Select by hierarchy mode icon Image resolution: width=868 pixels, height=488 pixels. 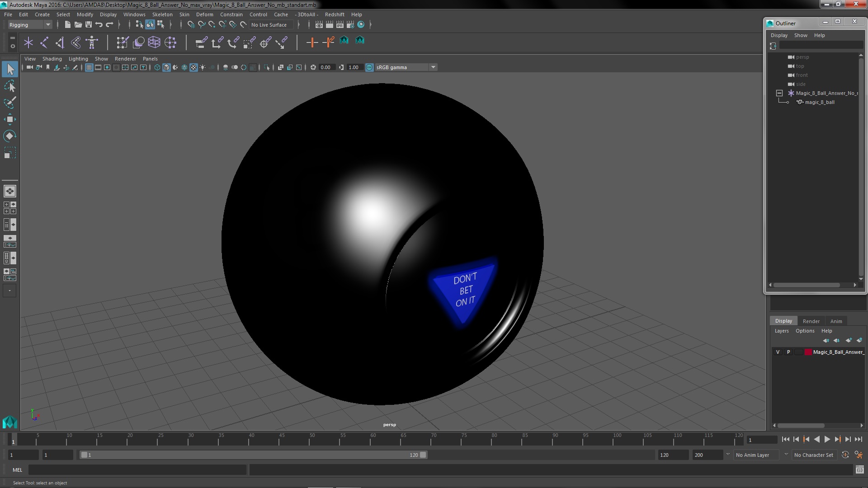coord(139,25)
